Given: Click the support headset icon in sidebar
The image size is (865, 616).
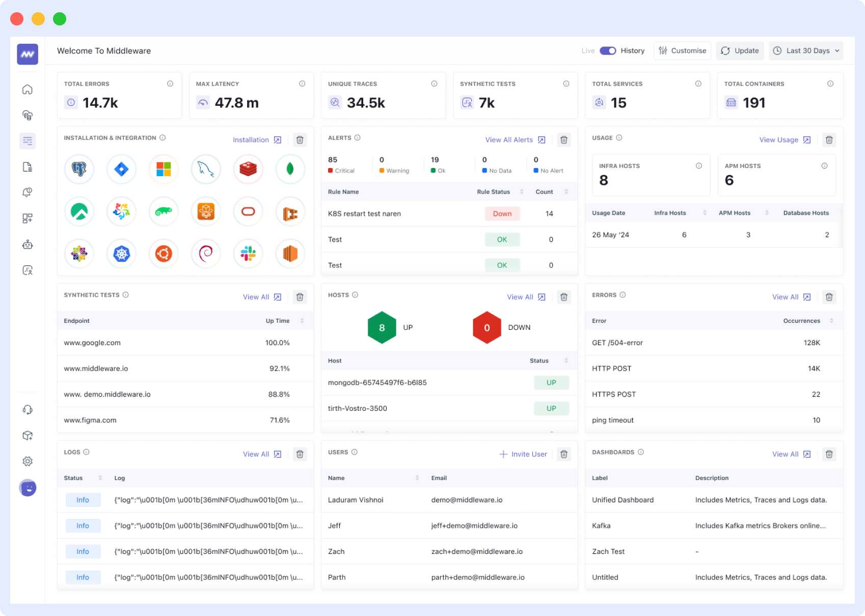Looking at the screenshot, I should coord(28,409).
